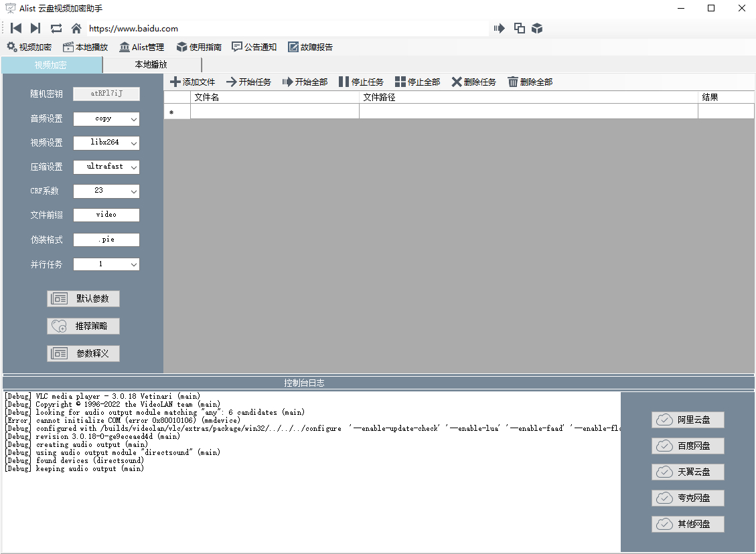This screenshot has height=554, width=756.
Task: Click the 天翼云盘 button
Action: (x=688, y=472)
